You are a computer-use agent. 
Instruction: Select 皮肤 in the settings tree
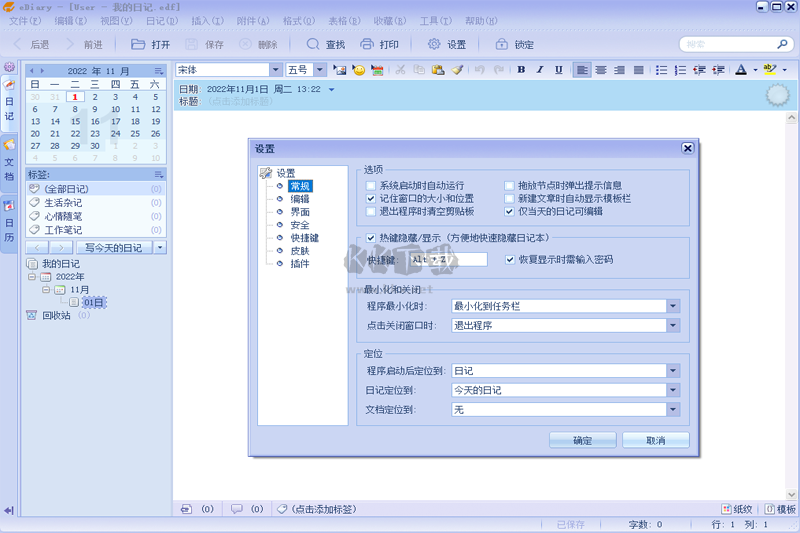299,251
